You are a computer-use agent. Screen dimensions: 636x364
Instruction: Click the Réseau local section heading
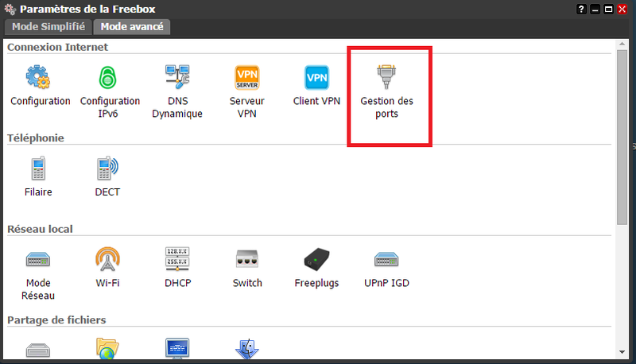click(40, 229)
